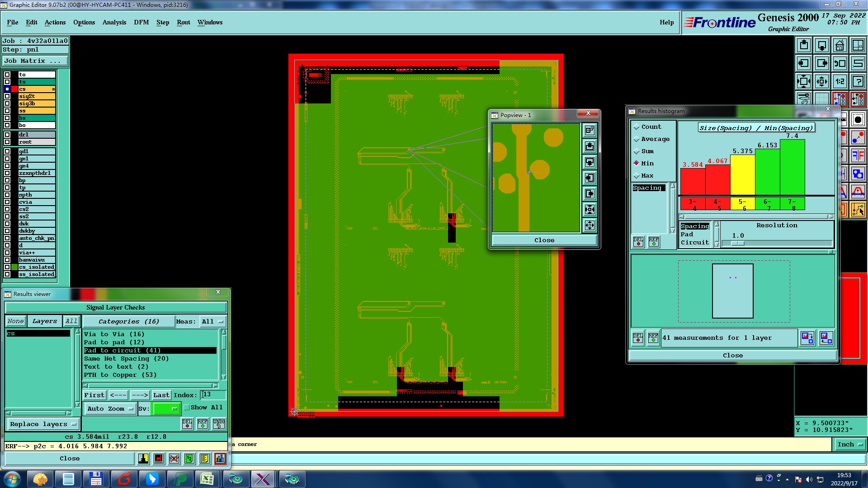868x488 pixels.
Task: Click the histogram chart icon in Results viewer
Action: (x=220, y=459)
